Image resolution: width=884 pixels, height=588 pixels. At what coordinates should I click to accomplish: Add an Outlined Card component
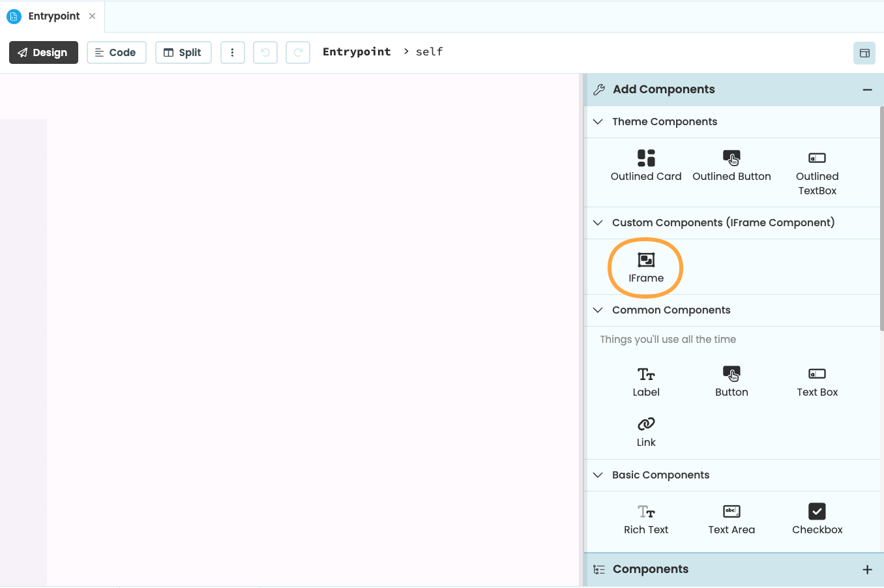pos(645,157)
